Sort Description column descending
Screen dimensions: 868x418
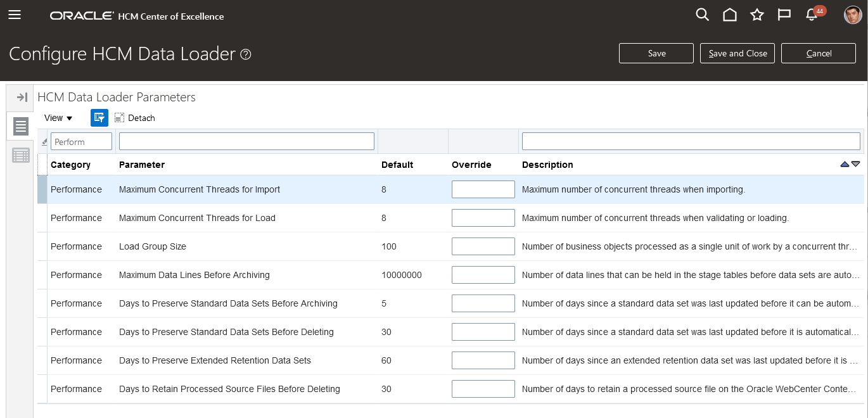tap(856, 164)
